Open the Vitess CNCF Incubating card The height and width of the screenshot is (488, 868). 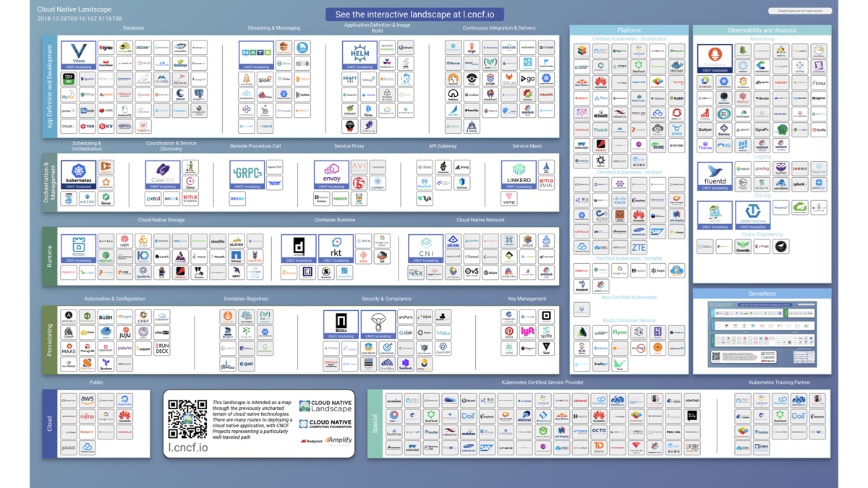(x=78, y=55)
